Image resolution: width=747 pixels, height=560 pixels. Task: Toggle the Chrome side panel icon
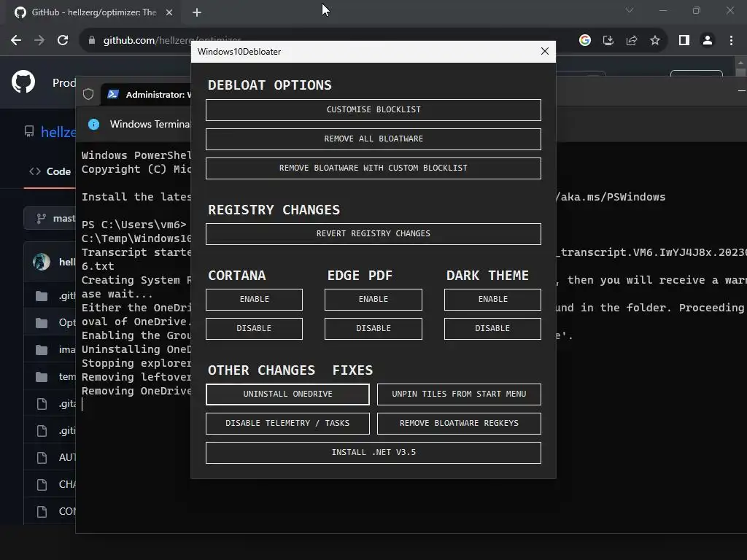[x=684, y=40]
